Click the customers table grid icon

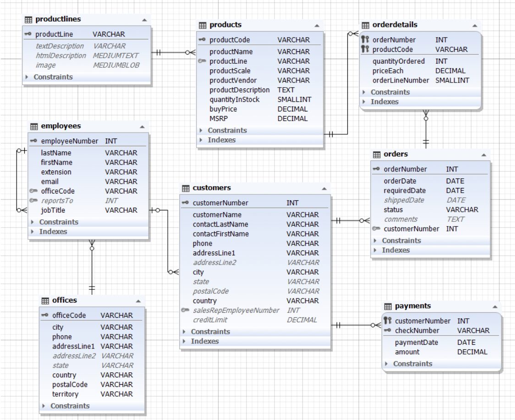click(186, 188)
